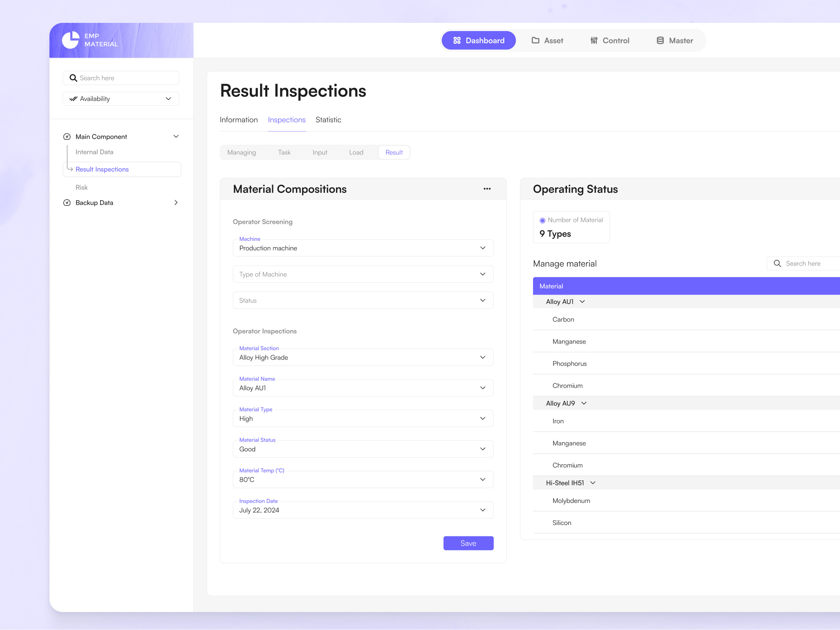Expand the Backup Data section
Viewport: 840px width, 630px height.
[176, 203]
